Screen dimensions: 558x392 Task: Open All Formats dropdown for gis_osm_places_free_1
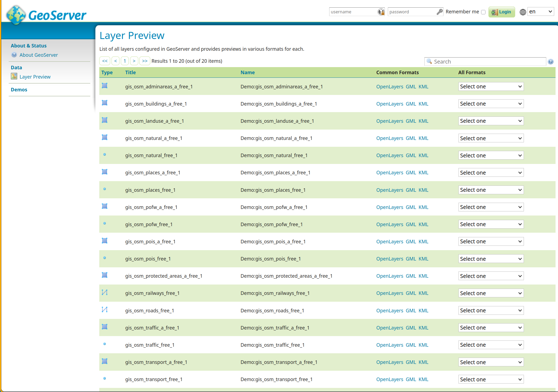(491, 190)
